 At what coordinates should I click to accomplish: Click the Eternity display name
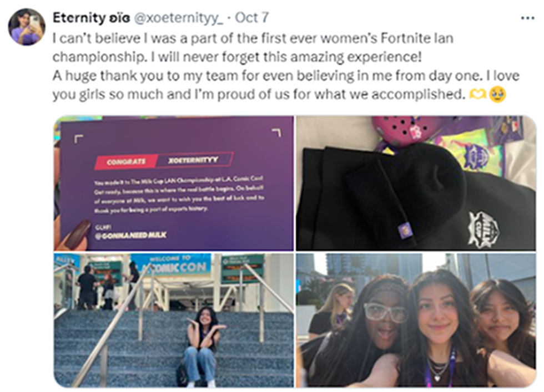point(91,18)
